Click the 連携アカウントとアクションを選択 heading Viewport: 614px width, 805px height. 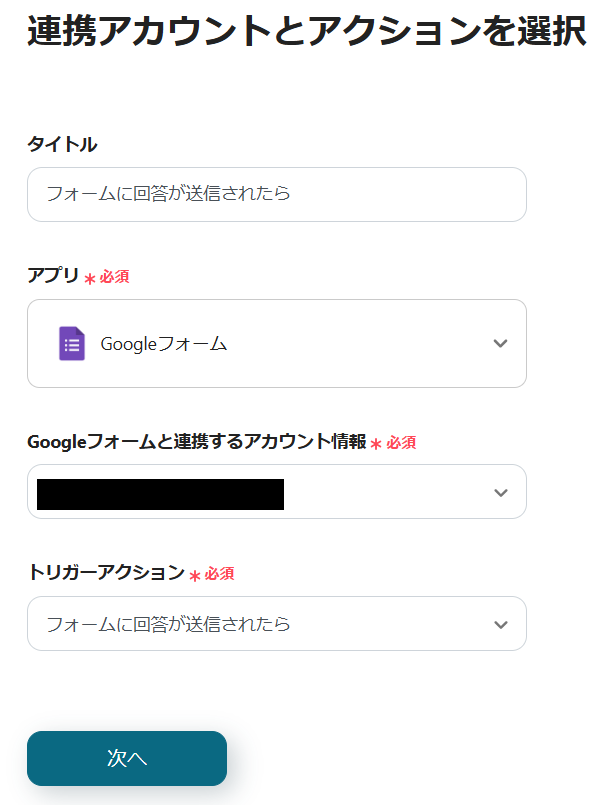[x=306, y=31]
